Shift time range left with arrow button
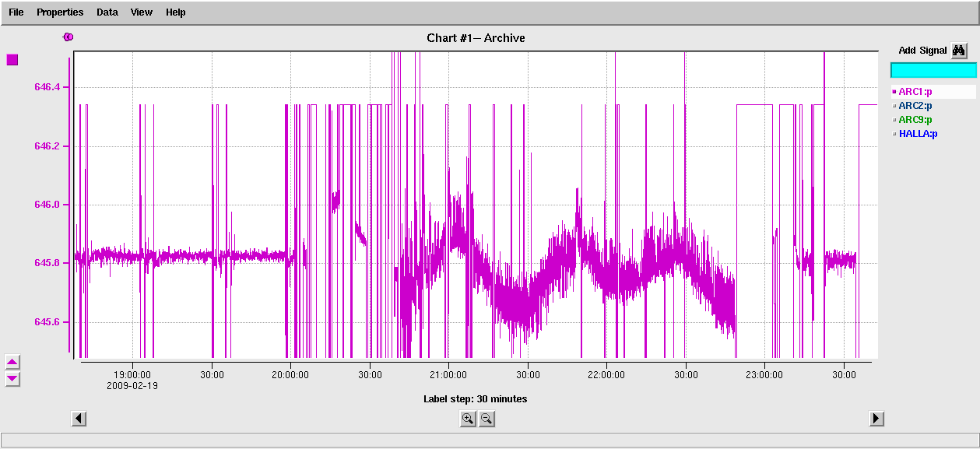 (79, 419)
